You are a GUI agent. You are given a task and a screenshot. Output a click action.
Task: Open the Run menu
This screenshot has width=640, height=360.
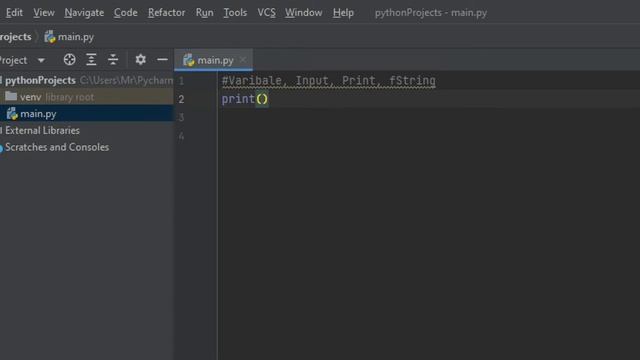point(204,13)
